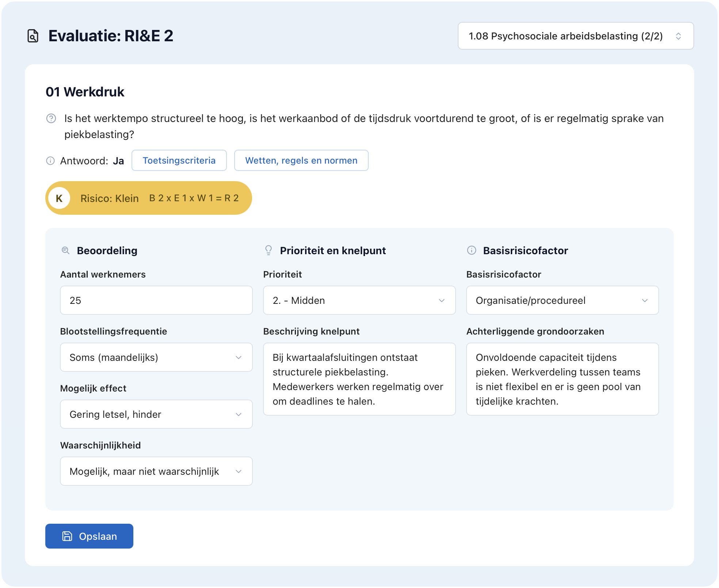Viewport: 719px width, 588px height.
Task: Click the risk formula B 2 x E 1 x W 1 = R 2
Action: [194, 198]
